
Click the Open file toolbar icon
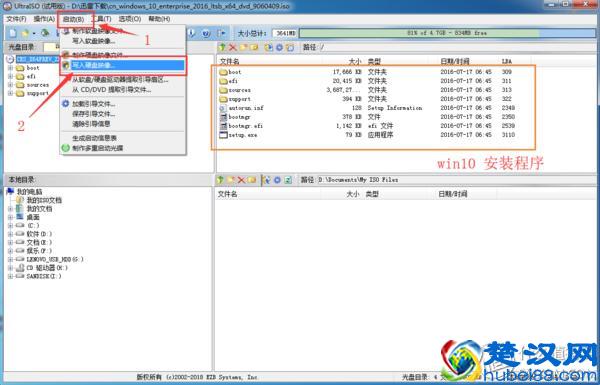pyautogui.click(x=25, y=33)
